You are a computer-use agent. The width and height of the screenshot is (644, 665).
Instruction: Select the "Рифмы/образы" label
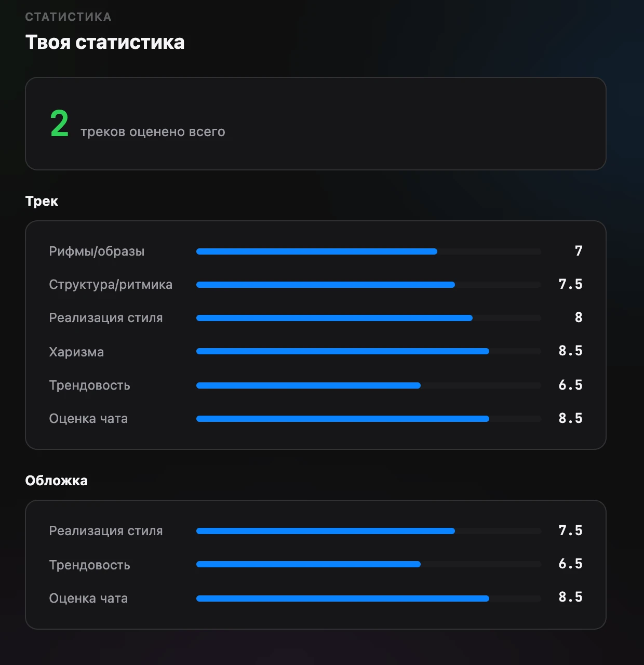pos(97,251)
